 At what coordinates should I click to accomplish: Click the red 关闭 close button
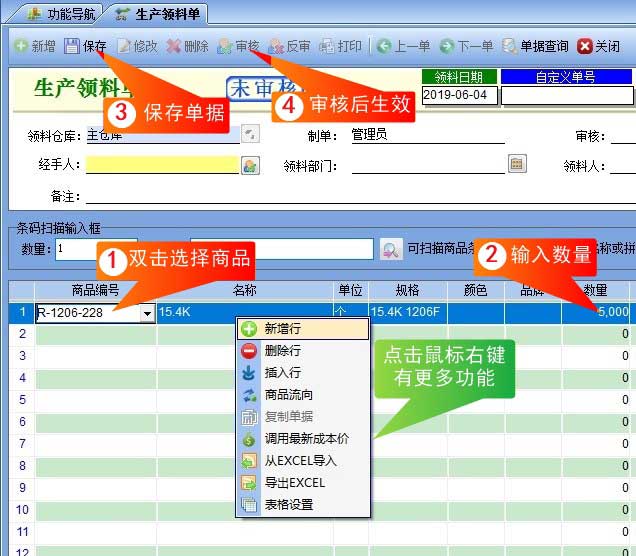(599, 46)
